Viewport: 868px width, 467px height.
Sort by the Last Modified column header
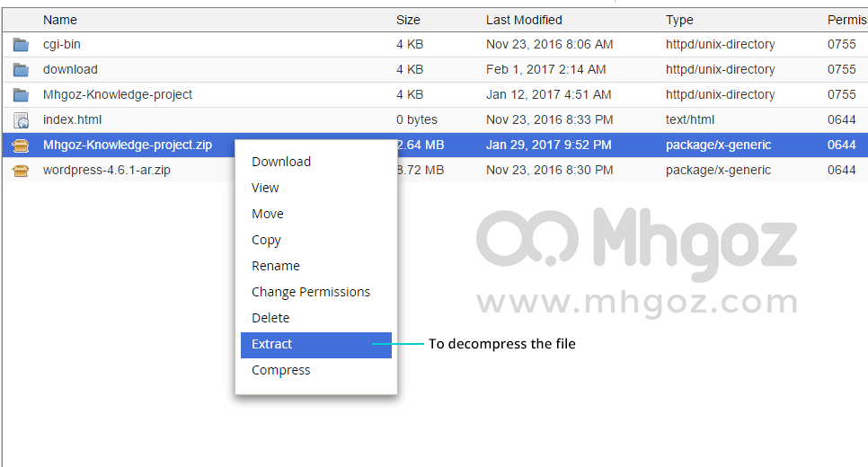[524, 20]
